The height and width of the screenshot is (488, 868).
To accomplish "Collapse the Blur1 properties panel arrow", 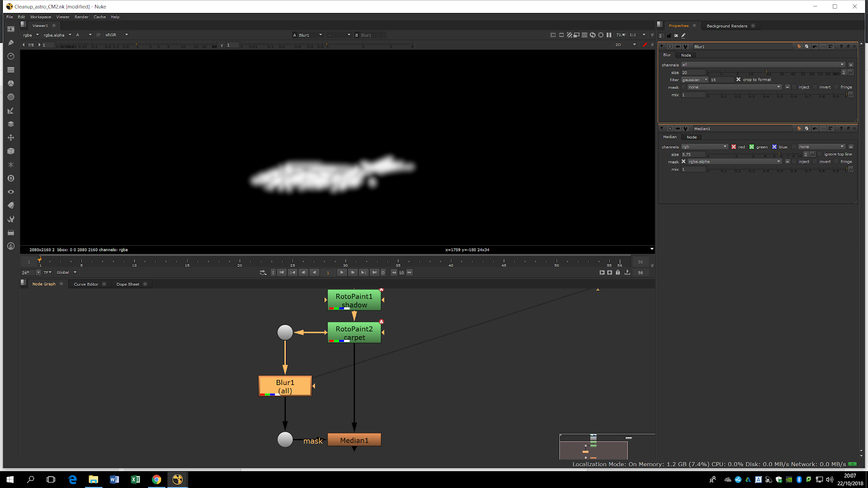I will (x=662, y=47).
